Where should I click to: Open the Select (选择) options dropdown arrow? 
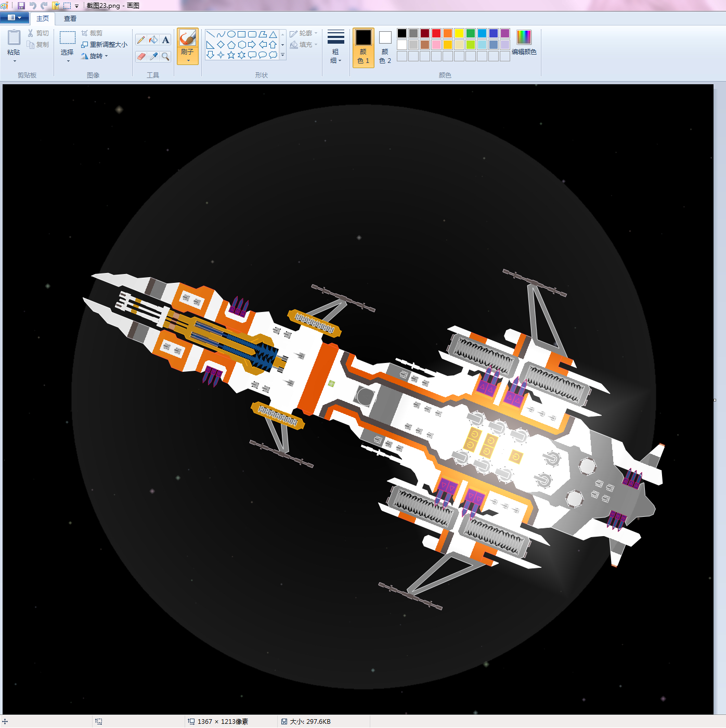point(68,61)
